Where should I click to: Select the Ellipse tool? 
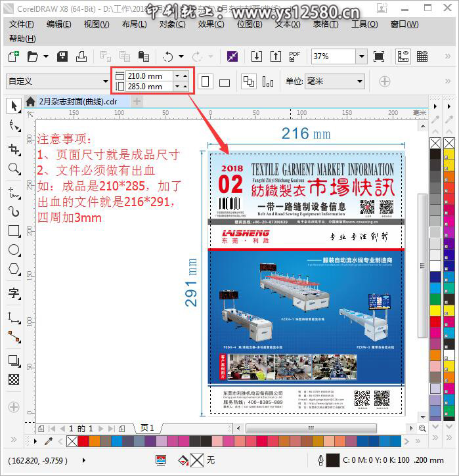(x=14, y=250)
